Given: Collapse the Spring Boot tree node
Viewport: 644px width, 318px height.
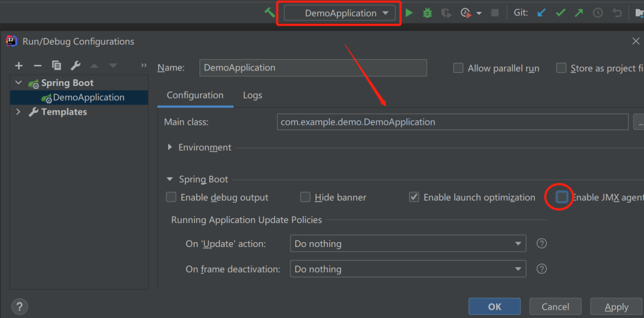Looking at the screenshot, I should (x=18, y=82).
